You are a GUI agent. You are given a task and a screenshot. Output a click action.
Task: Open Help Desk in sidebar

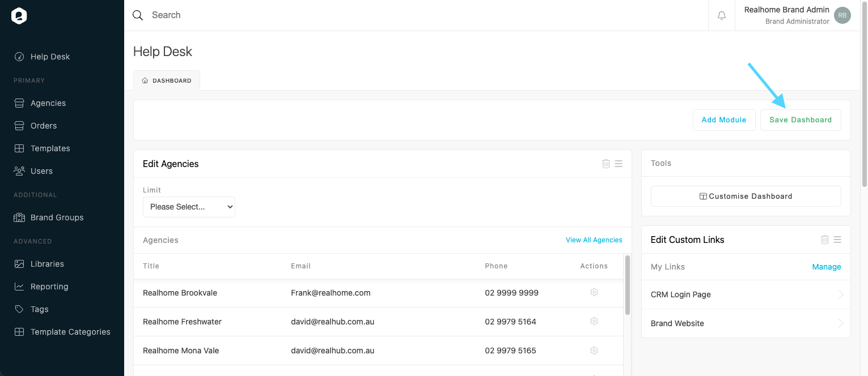coord(50,57)
